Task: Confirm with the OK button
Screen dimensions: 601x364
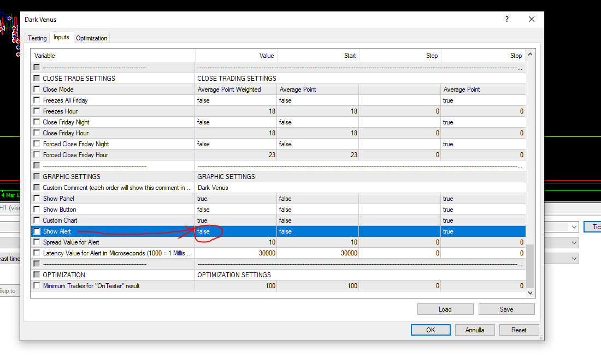Action: pyautogui.click(x=431, y=330)
